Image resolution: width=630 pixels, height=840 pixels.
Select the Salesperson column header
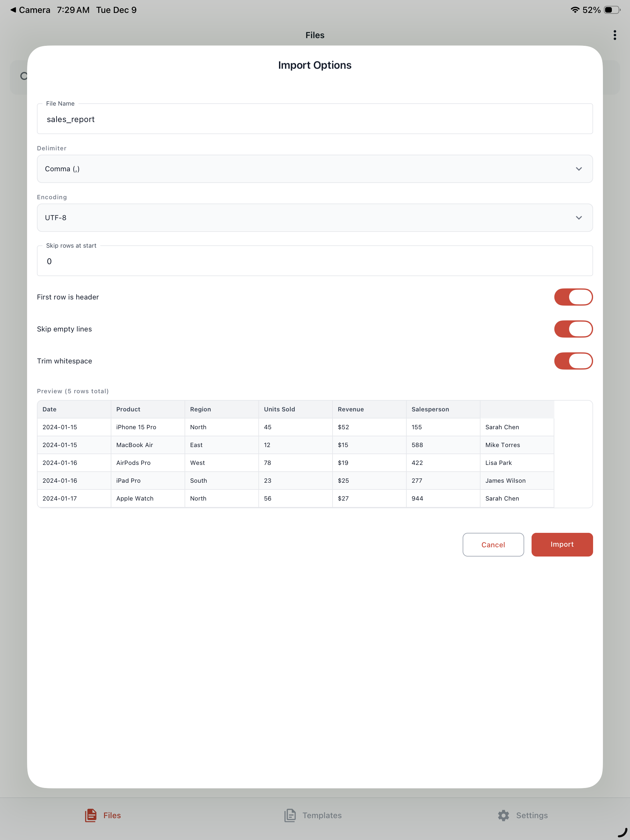click(x=443, y=409)
